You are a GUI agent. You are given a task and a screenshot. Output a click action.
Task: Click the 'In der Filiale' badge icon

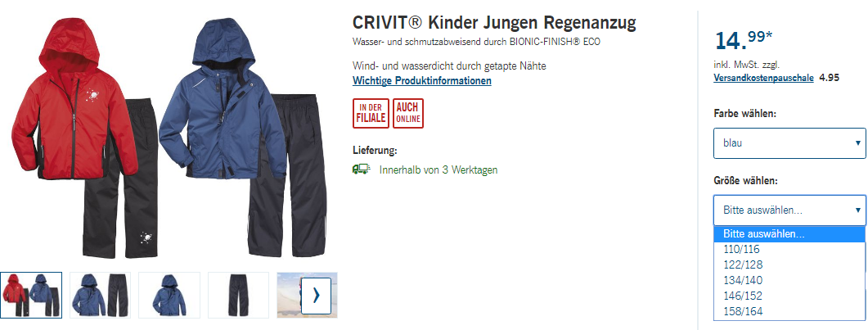point(371,114)
